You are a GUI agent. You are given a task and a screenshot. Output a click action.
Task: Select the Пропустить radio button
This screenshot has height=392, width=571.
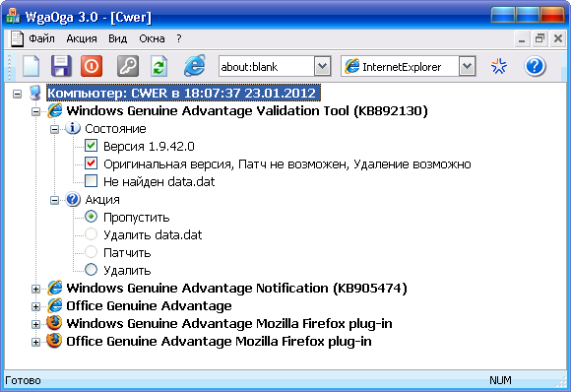(x=91, y=217)
